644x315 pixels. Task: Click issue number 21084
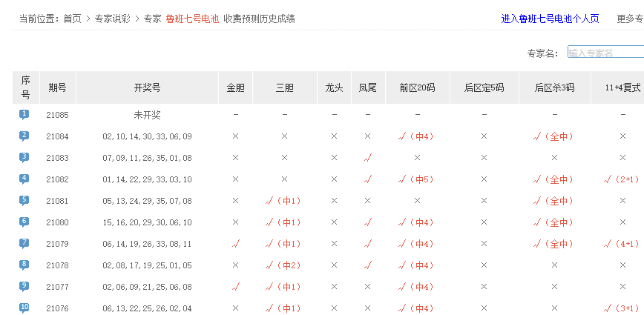pyautogui.click(x=57, y=136)
